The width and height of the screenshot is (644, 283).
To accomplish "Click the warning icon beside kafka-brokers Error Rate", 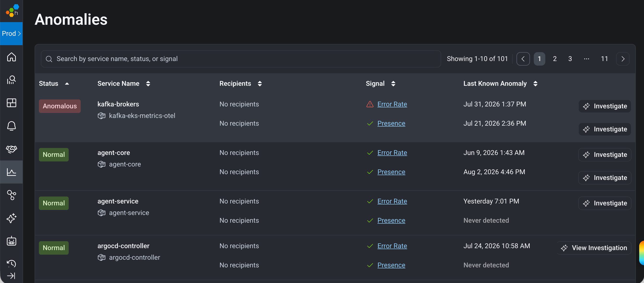I will 370,104.
